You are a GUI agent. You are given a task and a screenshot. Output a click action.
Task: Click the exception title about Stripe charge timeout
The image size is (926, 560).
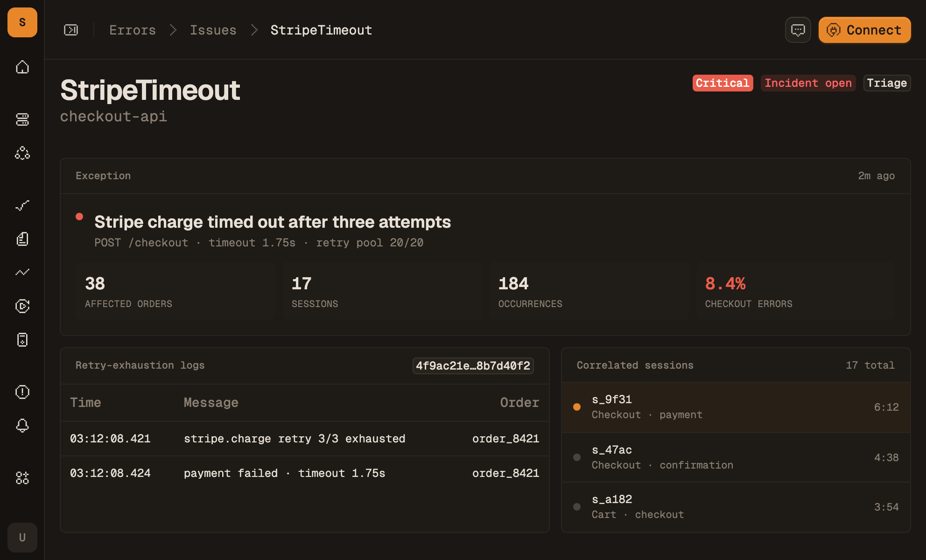pyautogui.click(x=273, y=222)
